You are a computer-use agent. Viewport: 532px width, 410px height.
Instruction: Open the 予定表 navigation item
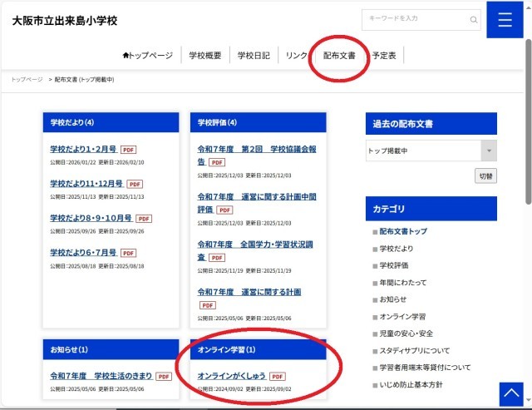point(383,56)
